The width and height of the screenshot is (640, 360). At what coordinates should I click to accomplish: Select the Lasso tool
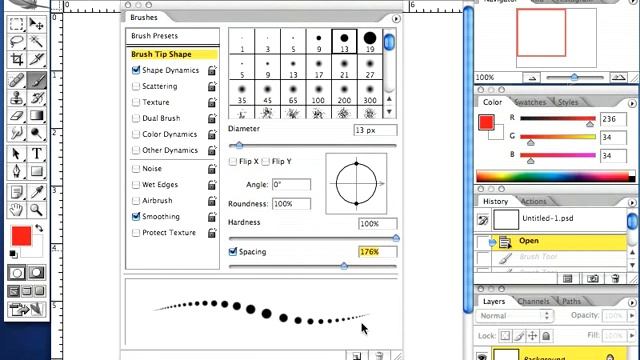(x=16, y=42)
